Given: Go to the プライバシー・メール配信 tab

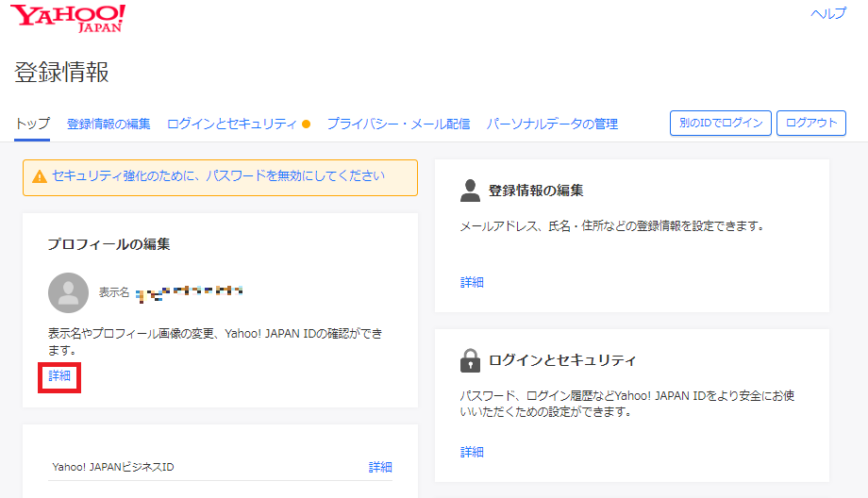Looking at the screenshot, I should [x=398, y=124].
